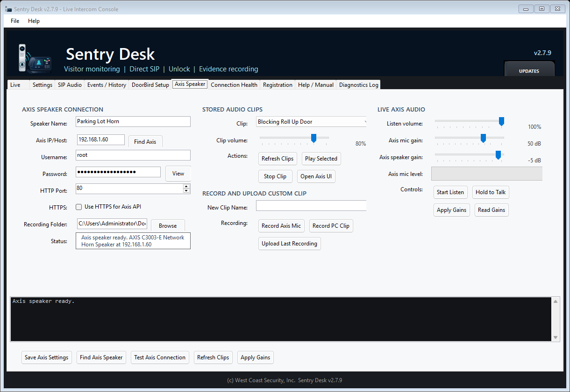
Task: Show the Diagnostics Log tab
Action: point(359,85)
